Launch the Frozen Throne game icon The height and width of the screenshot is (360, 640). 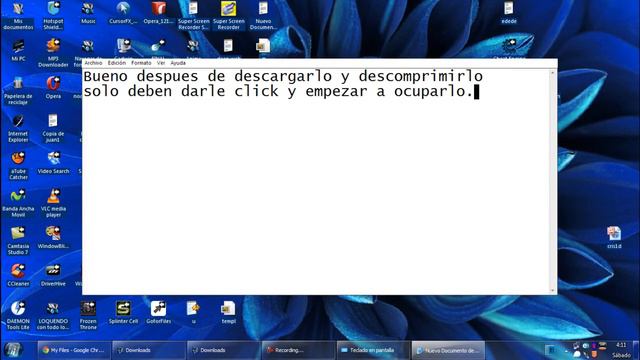coord(88,316)
